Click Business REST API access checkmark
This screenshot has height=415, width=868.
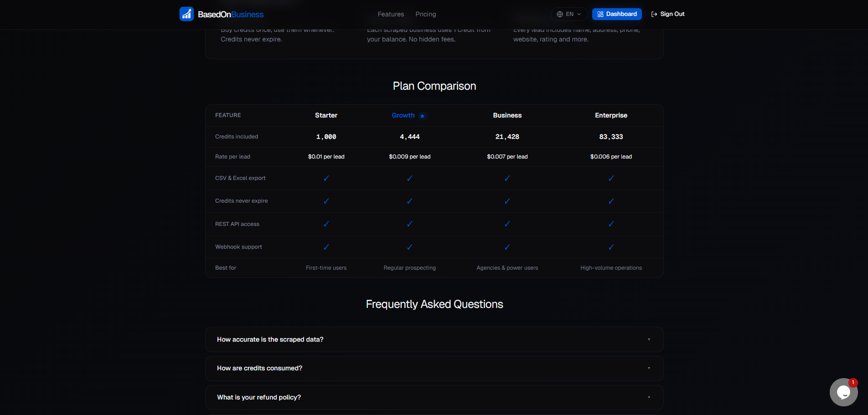[507, 224]
